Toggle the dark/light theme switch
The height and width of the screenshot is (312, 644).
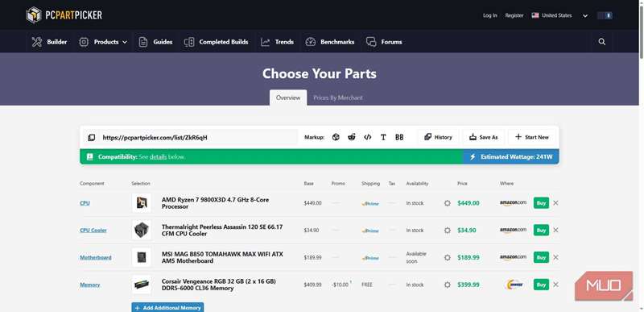605,15
